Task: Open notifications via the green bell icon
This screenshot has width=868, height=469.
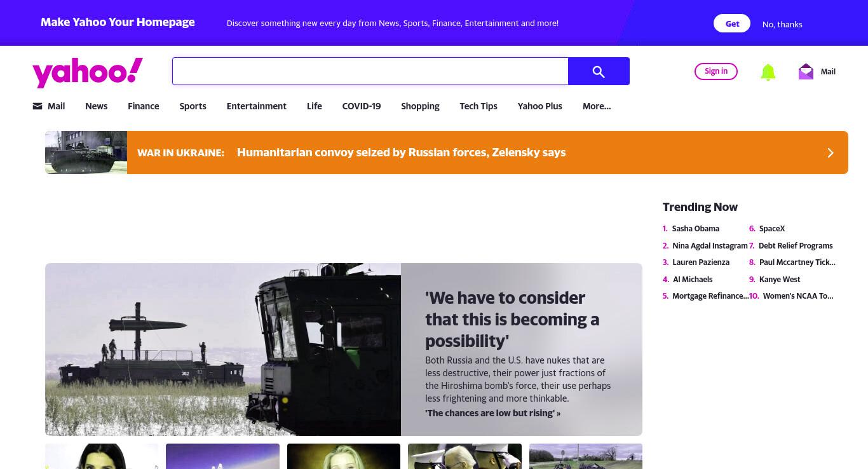Action: [768, 72]
